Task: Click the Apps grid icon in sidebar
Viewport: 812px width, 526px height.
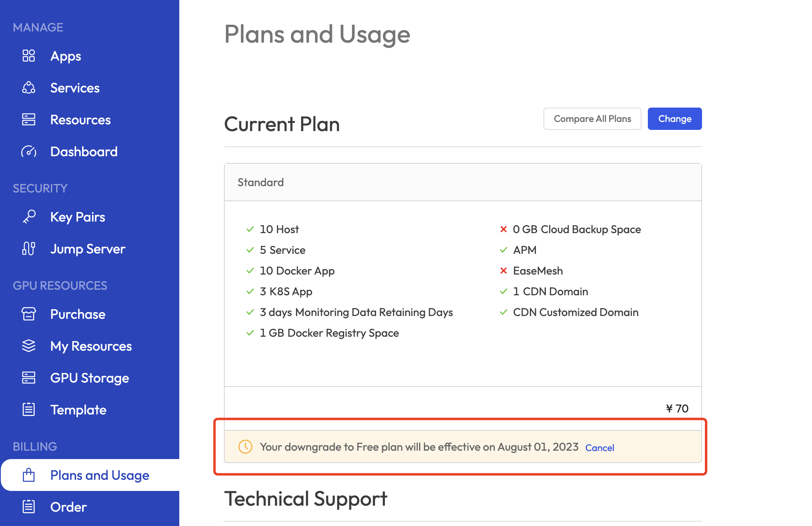Action: 29,56
